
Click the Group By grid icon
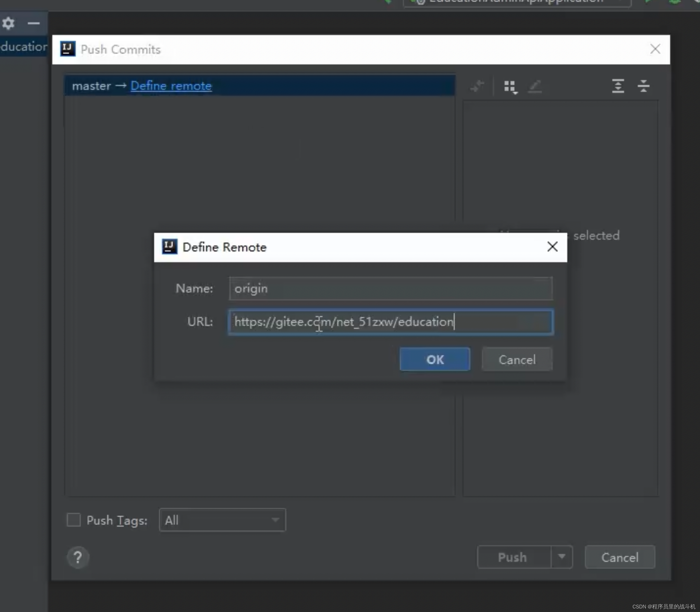pyautogui.click(x=510, y=87)
